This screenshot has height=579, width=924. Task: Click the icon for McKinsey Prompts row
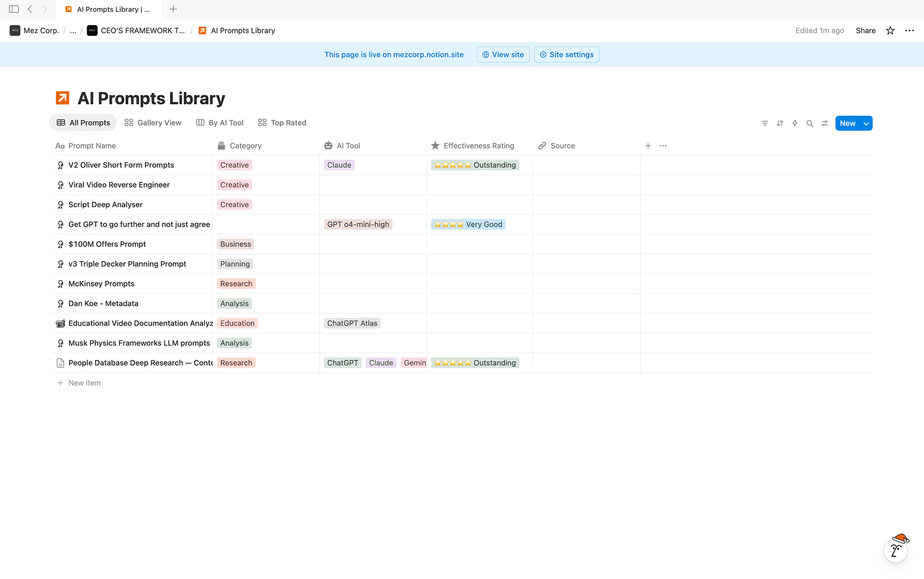(60, 284)
